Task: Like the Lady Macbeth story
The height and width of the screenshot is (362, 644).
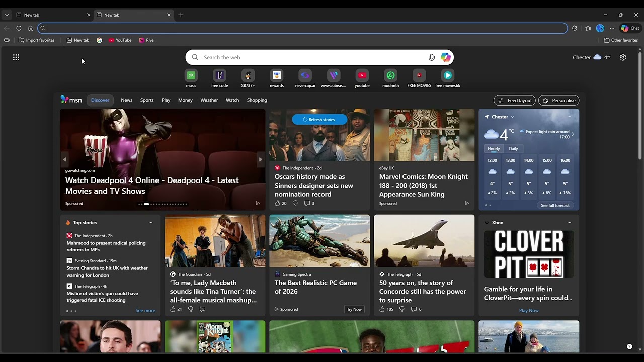Action: pyautogui.click(x=176, y=309)
